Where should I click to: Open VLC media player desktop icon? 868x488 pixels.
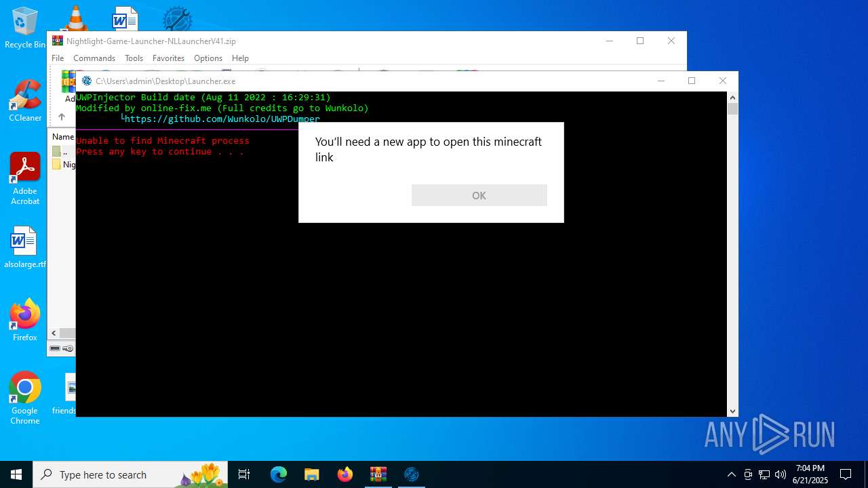[x=75, y=18]
